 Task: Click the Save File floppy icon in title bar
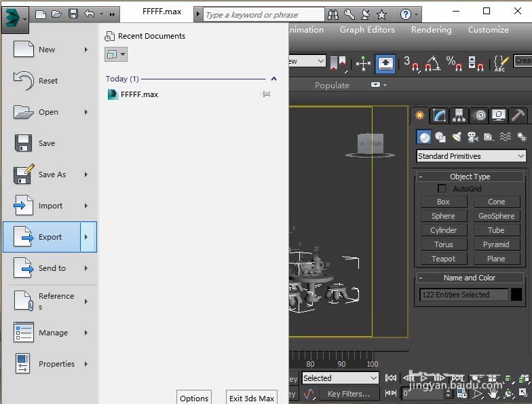point(73,14)
